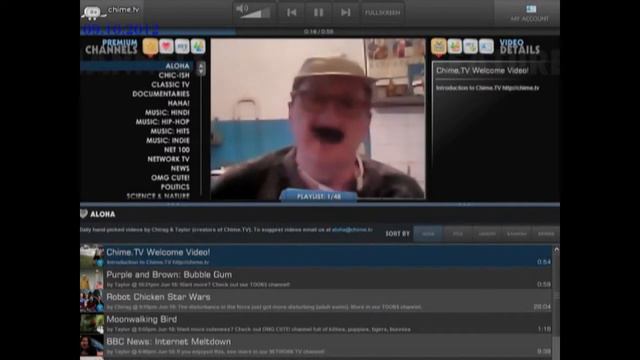Click the channel list scrollbar arrows

click(x=200, y=68)
